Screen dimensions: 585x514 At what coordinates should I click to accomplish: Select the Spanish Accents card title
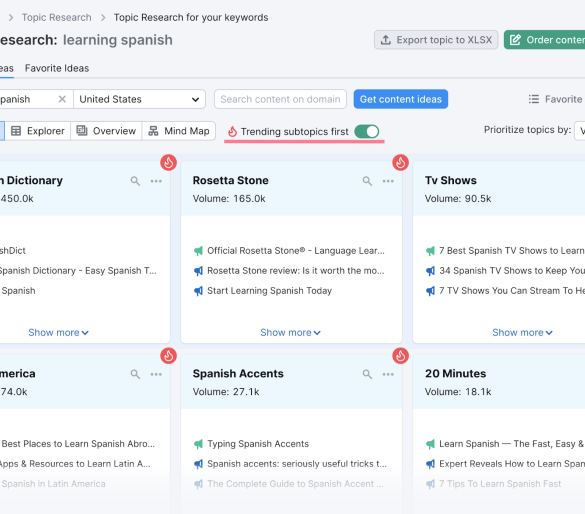238,374
